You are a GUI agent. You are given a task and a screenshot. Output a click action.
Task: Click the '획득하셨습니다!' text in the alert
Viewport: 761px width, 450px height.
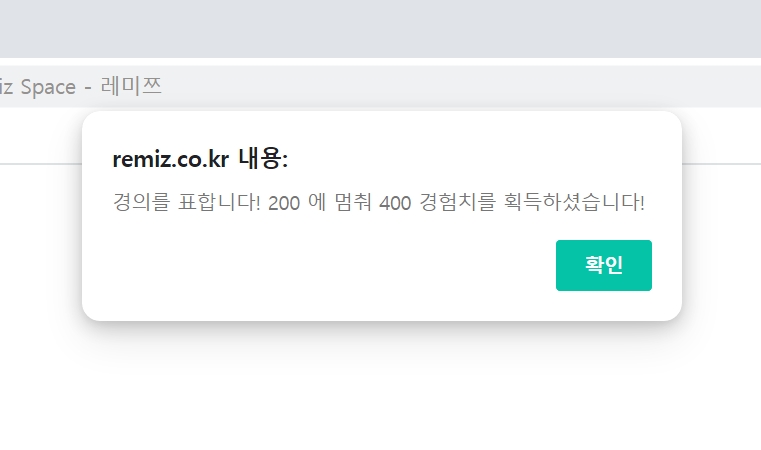tap(574, 202)
